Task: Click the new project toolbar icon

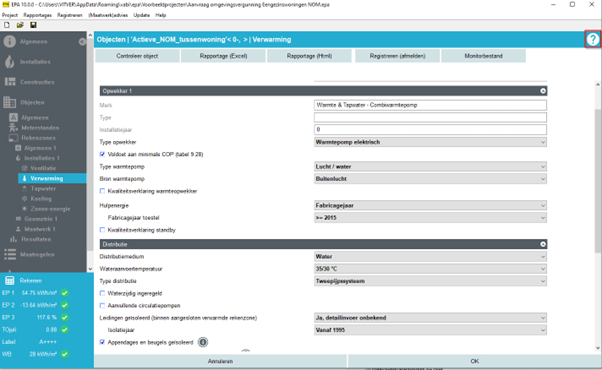Action: [7, 25]
